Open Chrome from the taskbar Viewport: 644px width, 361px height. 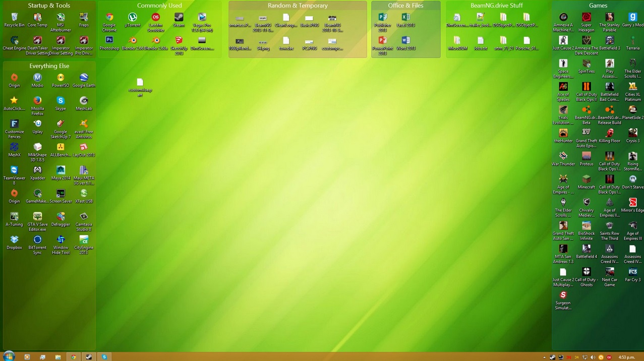pyautogui.click(x=74, y=357)
